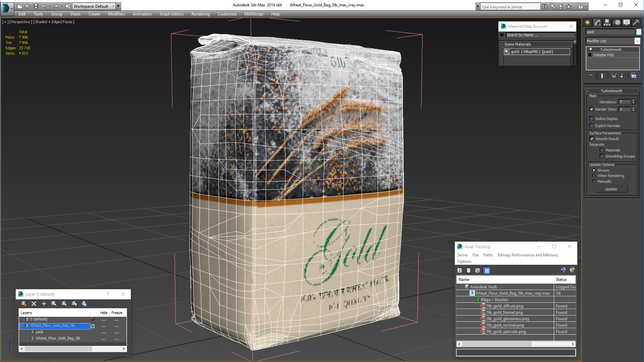
Task: Open the Modifiers menu
Action: pyautogui.click(x=116, y=14)
